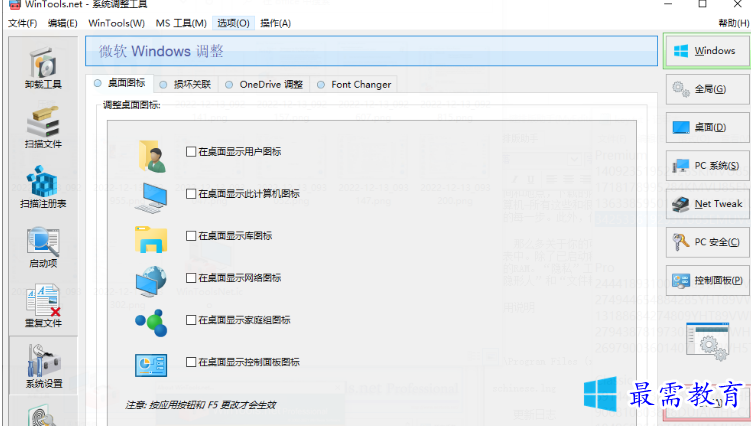
Task: Switch to the Font Changer tab
Action: (x=353, y=84)
